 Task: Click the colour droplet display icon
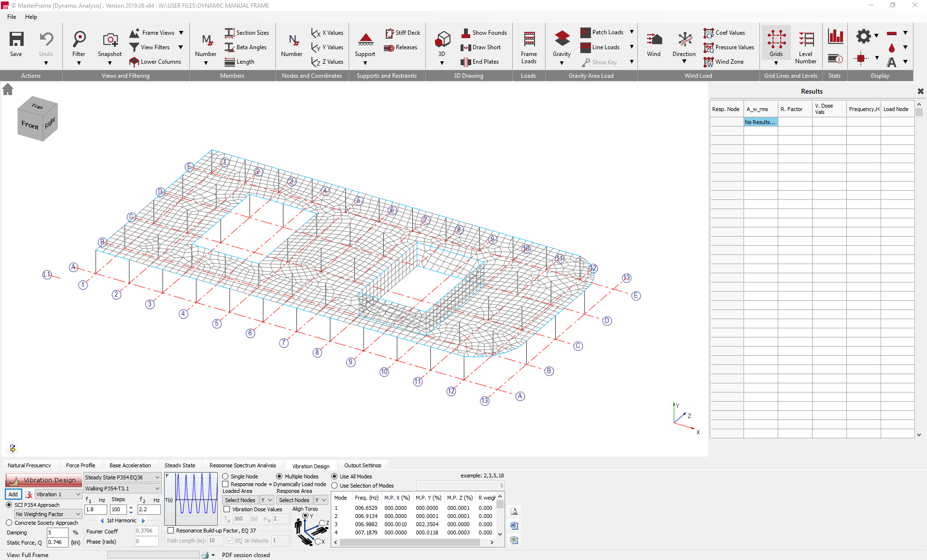point(892,47)
